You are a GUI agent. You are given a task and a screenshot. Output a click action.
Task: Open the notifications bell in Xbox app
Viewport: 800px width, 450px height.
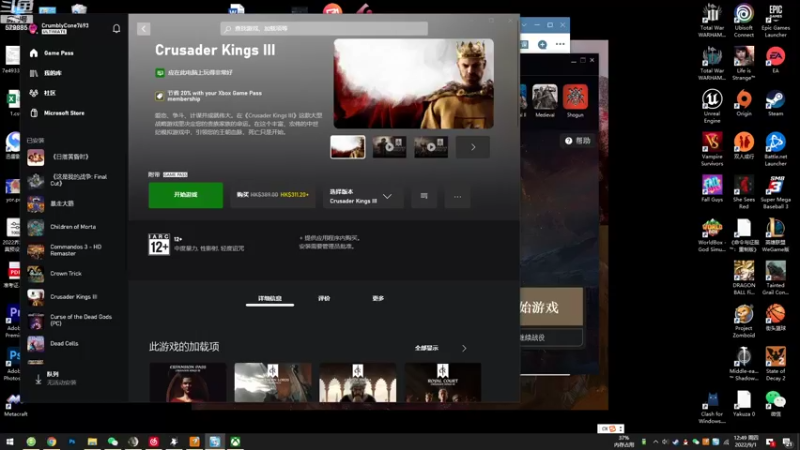(x=116, y=29)
